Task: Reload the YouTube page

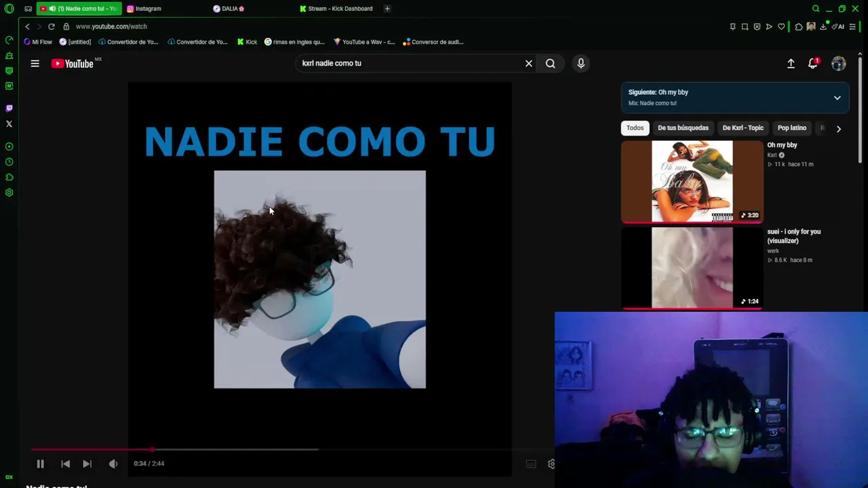Action: (51, 26)
